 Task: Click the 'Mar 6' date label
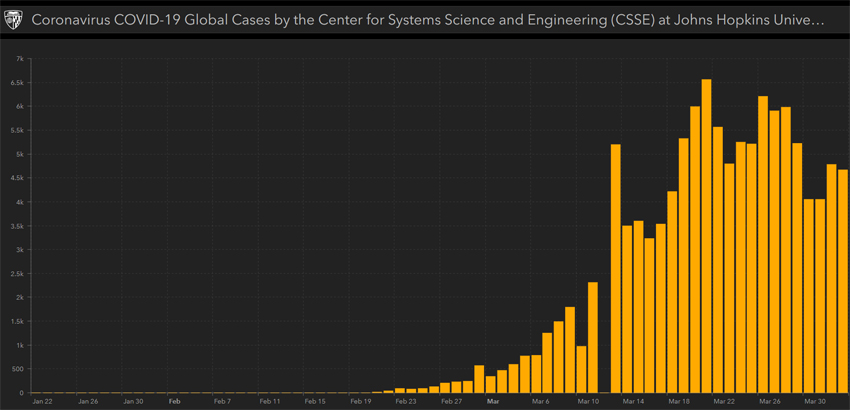pyautogui.click(x=541, y=401)
